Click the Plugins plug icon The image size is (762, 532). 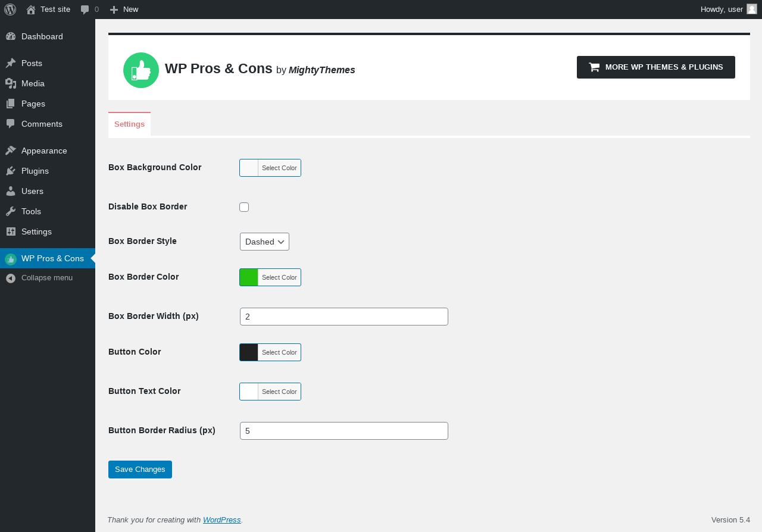tap(11, 171)
